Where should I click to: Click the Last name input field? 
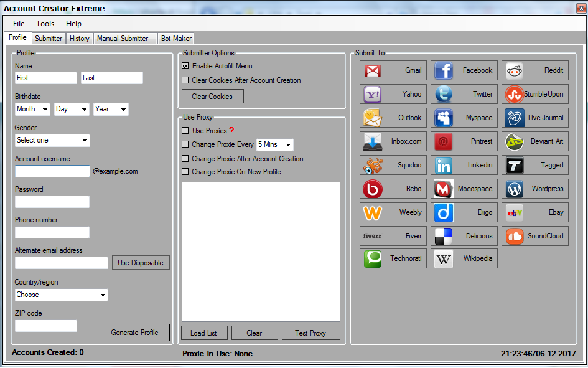pyautogui.click(x=112, y=78)
